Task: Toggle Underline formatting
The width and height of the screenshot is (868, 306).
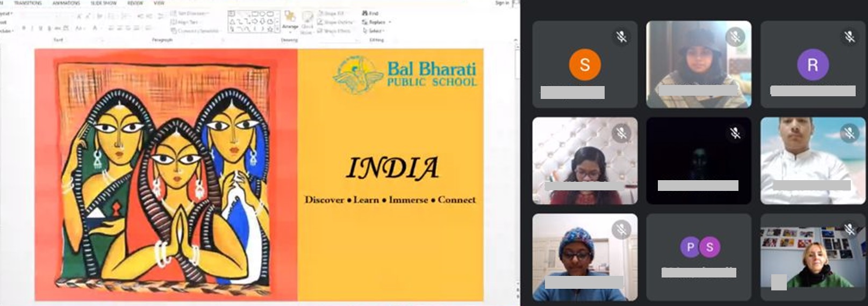Action: (x=40, y=28)
